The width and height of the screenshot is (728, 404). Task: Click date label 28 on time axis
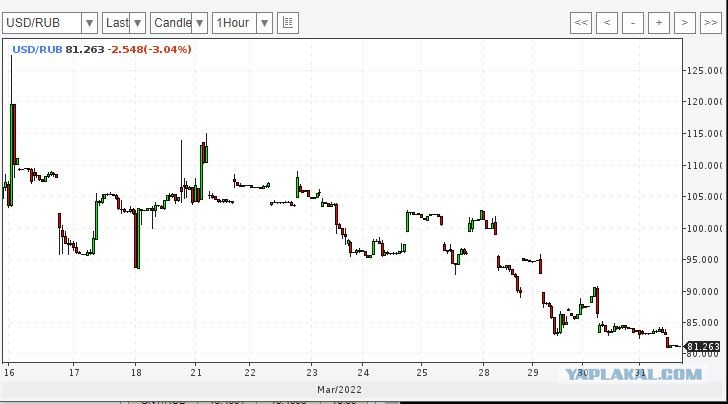pos(484,372)
